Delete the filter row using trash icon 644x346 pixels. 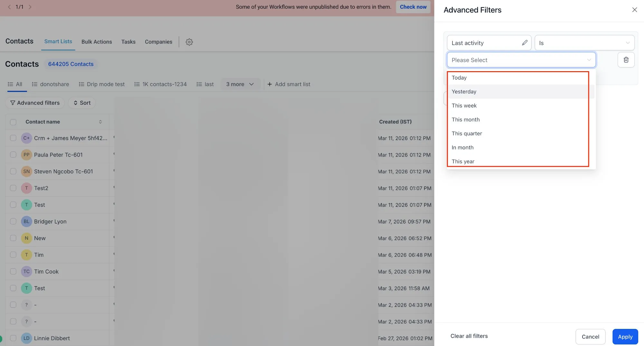pos(626,60)
